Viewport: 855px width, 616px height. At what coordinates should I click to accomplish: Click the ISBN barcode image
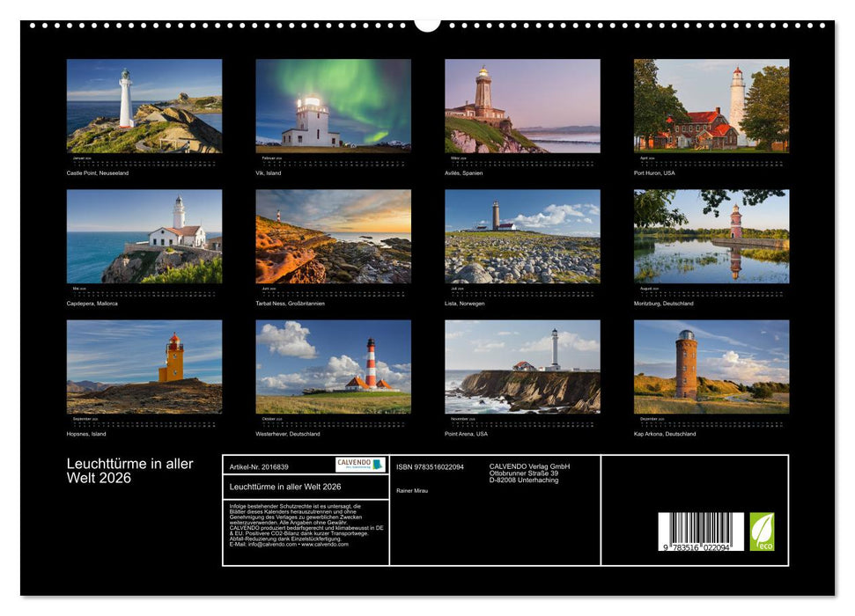[x=701, y=532]
